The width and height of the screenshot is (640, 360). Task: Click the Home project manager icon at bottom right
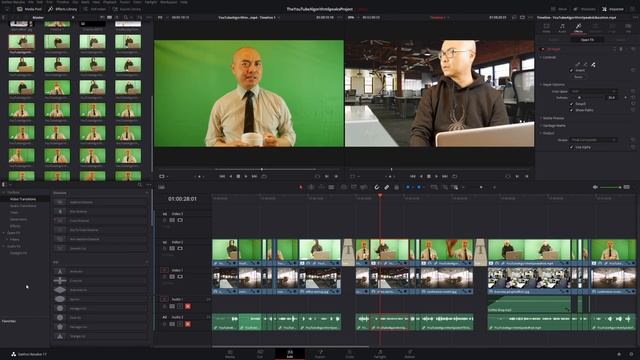pos(619,354)
